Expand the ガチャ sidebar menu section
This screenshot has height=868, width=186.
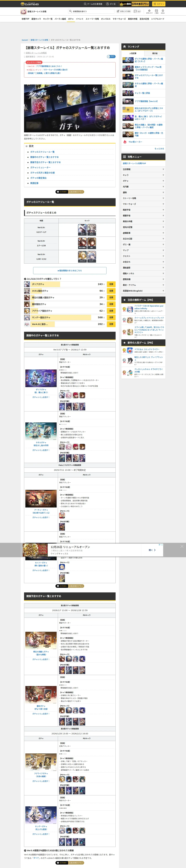[x=143, y=181]
